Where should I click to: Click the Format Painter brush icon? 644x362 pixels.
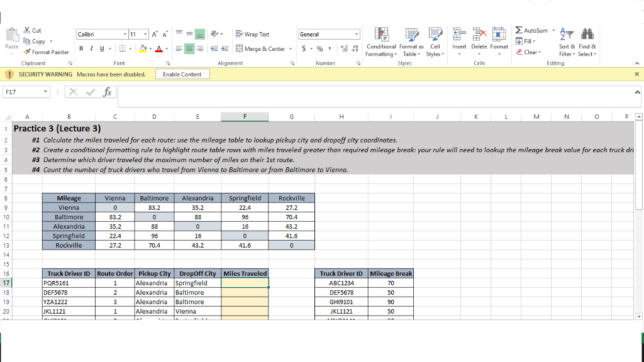point(27,52)
